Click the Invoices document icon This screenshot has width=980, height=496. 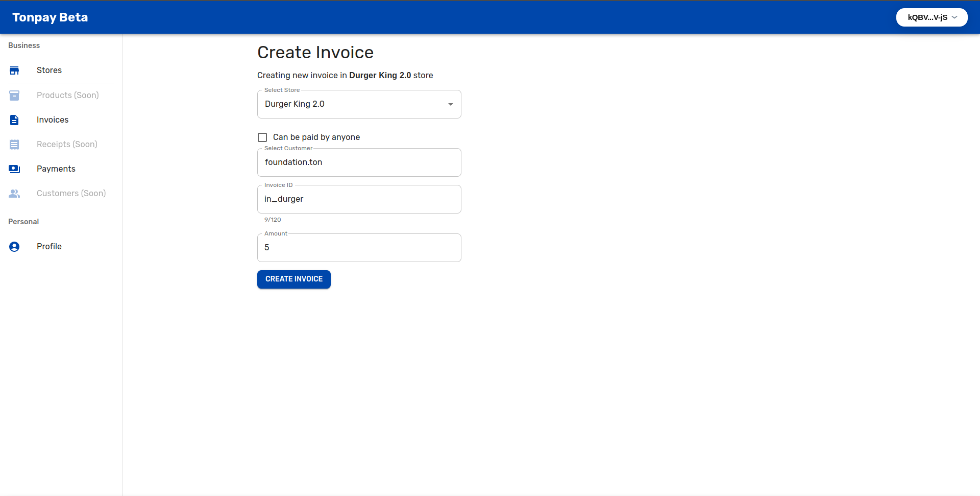[x=14, y=120]
